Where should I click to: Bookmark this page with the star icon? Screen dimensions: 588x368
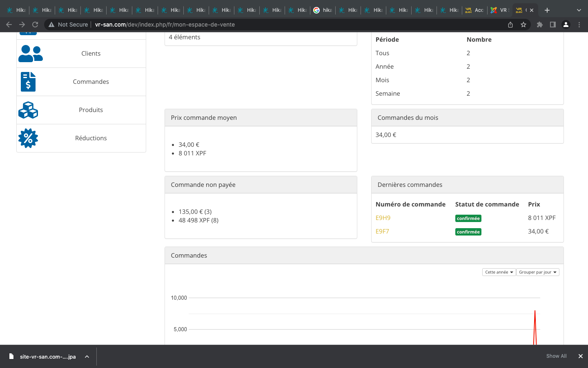point(523,25)
